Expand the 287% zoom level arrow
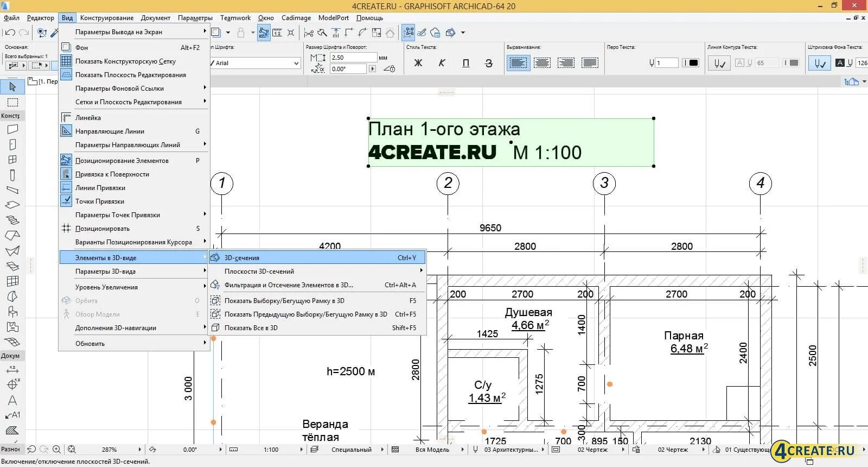Image resolution: width=868 pixels, height=467 pixels. click(139, 450)
